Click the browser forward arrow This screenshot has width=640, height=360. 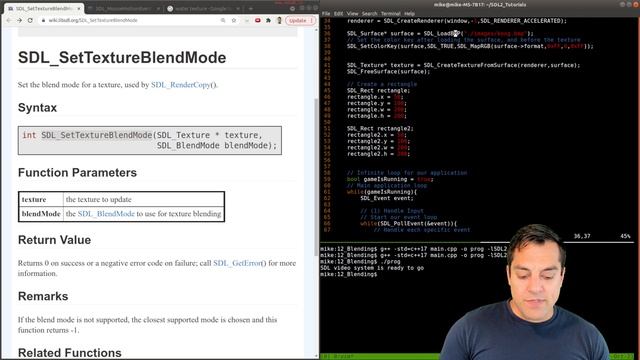tap(19, 20)
